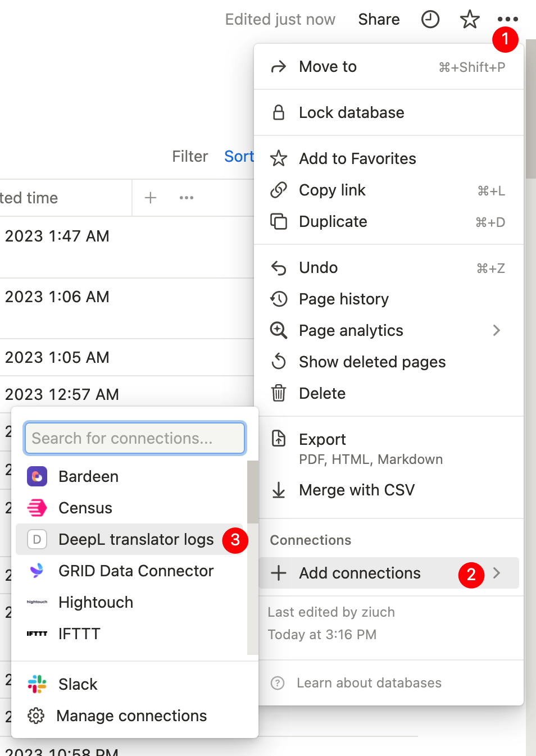Expand the Add connections submenu

pos(360,573)
